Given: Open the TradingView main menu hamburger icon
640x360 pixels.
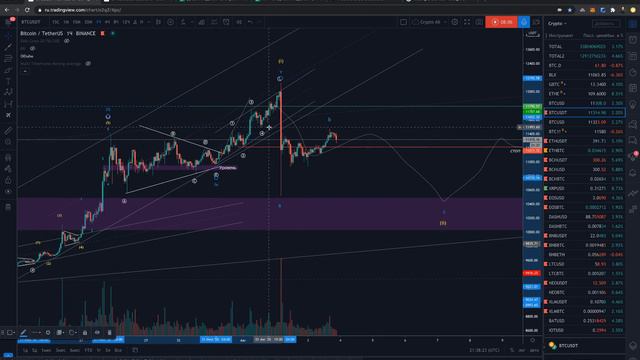Looking at the screenshot, I should pos(8,22).
